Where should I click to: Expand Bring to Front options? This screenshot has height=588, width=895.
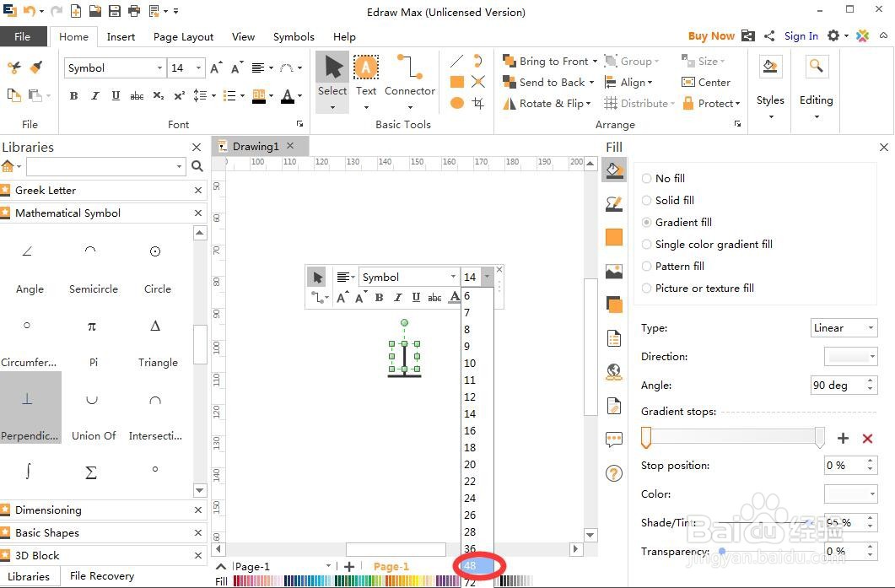(595, 61)
